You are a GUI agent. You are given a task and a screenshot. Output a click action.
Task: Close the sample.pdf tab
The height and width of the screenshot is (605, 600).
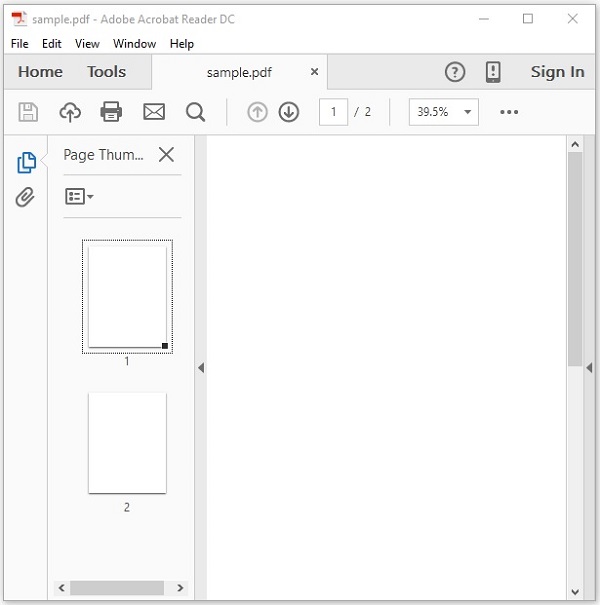tap(315, 72)
